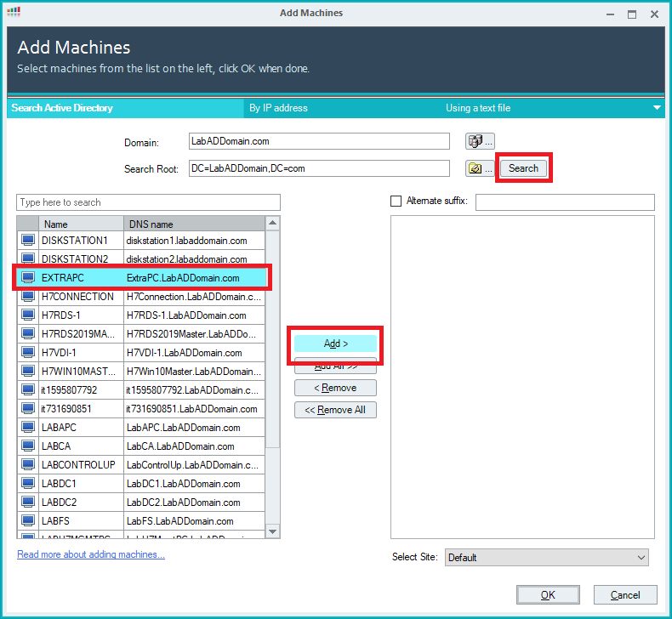Screen dimensions: 672x619
Task: Select the computer icon for LABCA
Action: click(28, 446)
